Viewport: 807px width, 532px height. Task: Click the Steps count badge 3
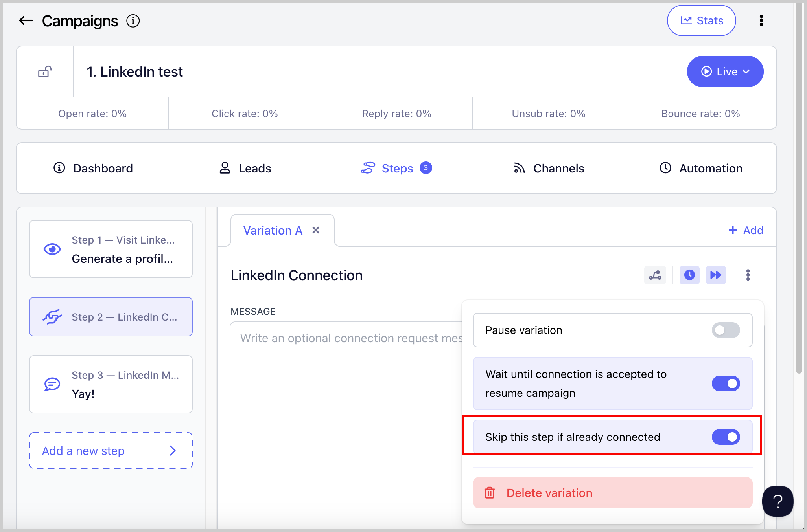pyautogui.click(x=426, y=168)
